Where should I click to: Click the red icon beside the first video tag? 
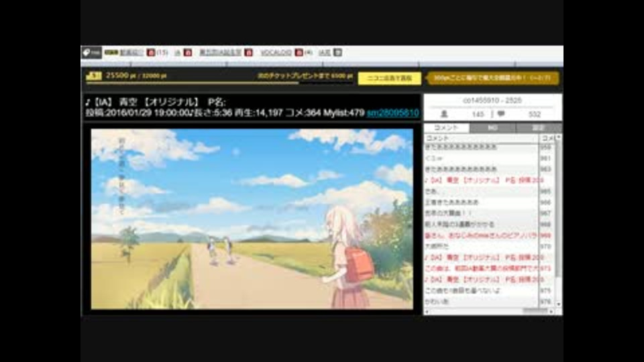point(151,52)
